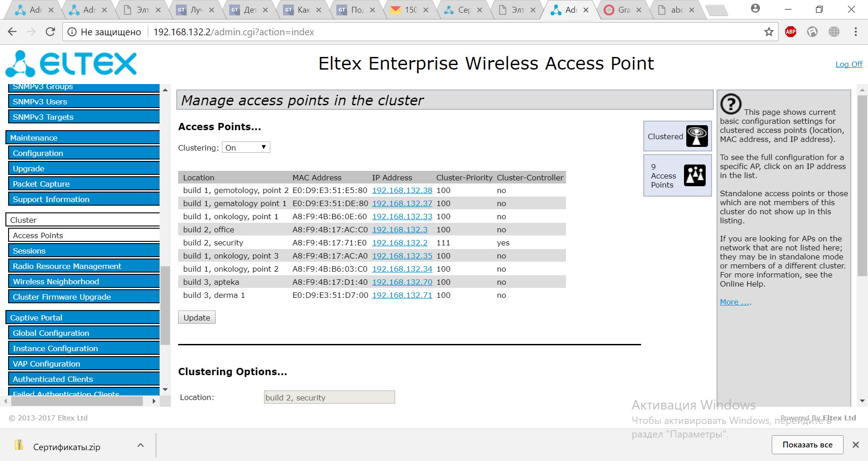This screenshot has width=868, height=461.
Task: Click the Clustered antenna icon
Action: (x=697, y=136)
